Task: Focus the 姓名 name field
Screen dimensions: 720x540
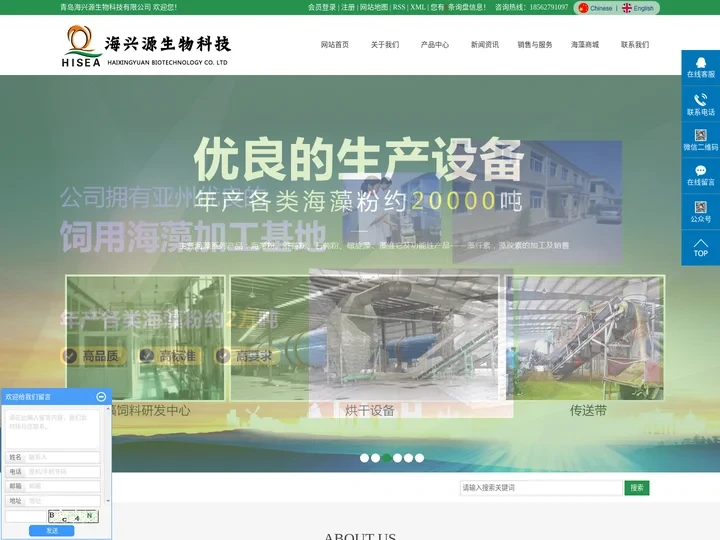Action: pos(52,457)
